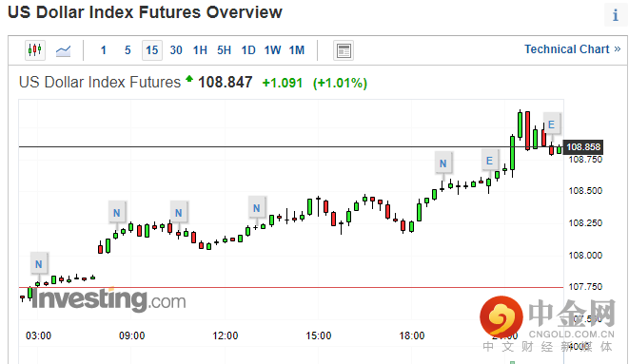Select the 5 minute interval
Image resolution: width=629 pixels, height=364 pixels.
128,50
